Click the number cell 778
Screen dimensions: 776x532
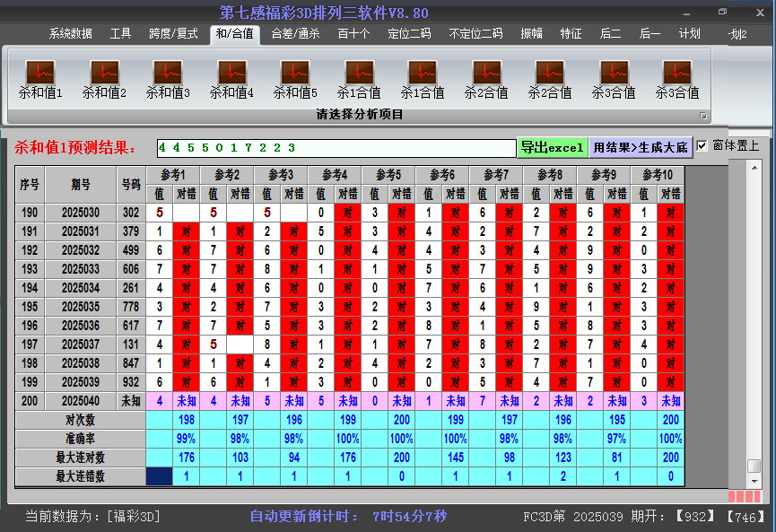[131, 307]
